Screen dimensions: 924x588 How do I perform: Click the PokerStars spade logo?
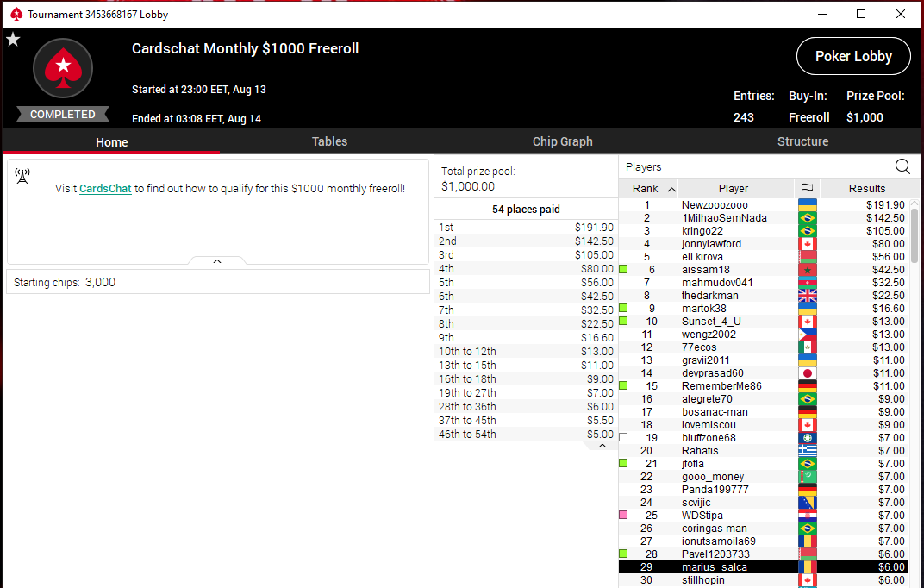[x=63, y=68]
